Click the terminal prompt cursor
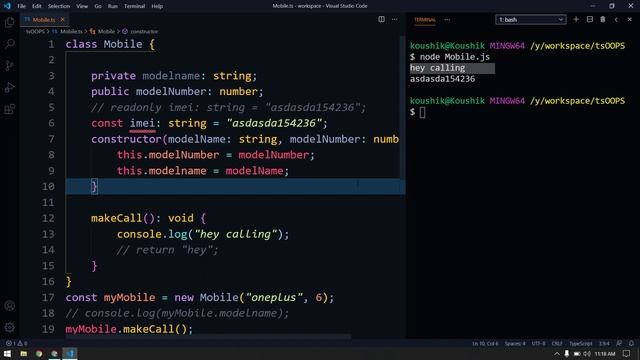The image size is (640, 360). [x=422, y=112]
